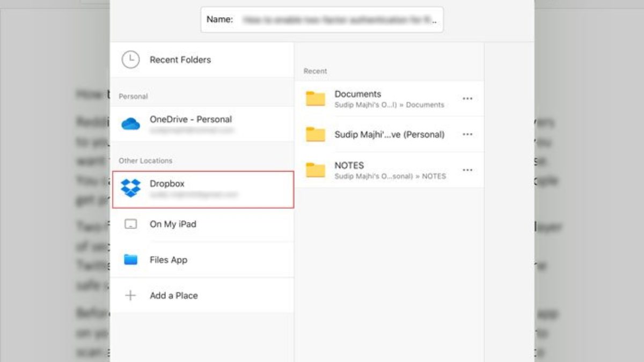Select Add a Place
This screenshot has width=644, height=362.
click(x=202, y=295)
